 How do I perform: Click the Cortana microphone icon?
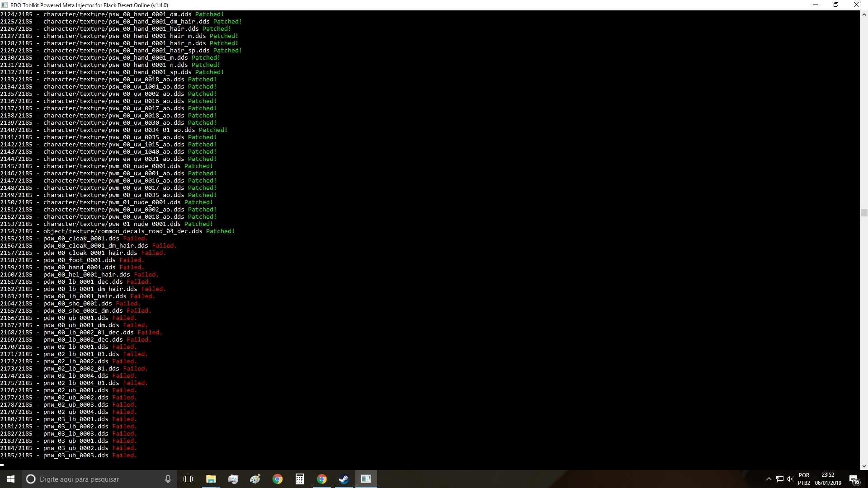[x=168, y=479]
